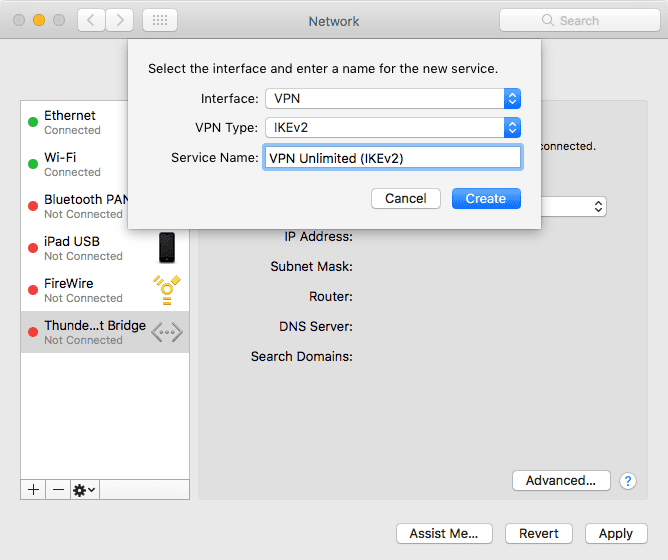Image resolution: width=668 pixels, height=560 pixels.
Task: Edit the Service Name text field
Action: click(x=392, y=157)
